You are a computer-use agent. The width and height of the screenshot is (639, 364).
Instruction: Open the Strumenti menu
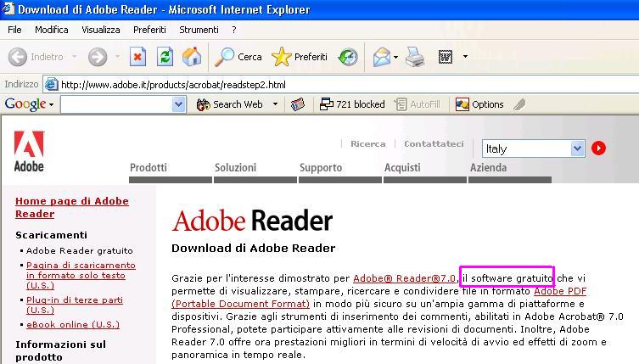tap(199, 30)
